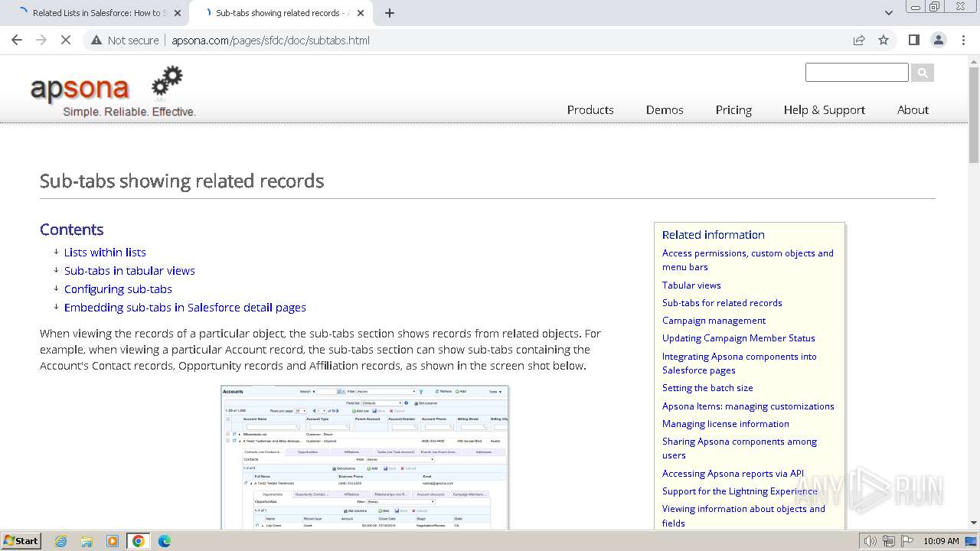Open the About menu
This screenshot has width=980, height=551.
point(913,109)
